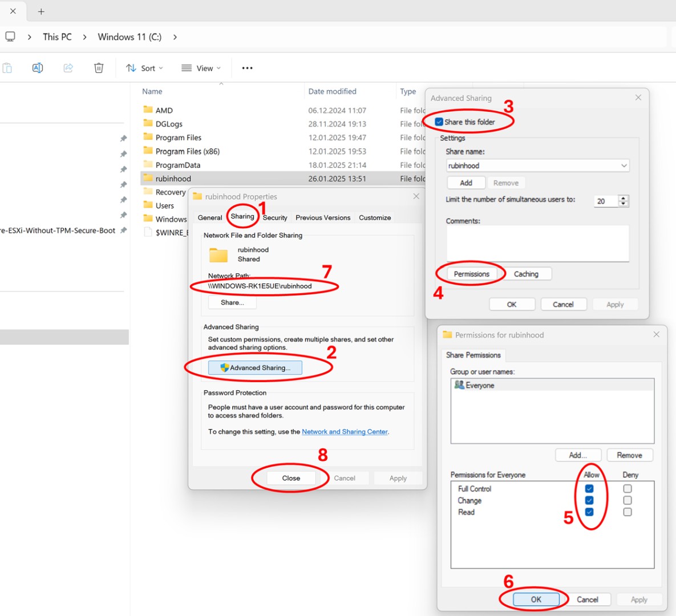The image size is (676, 616).
Task: Click the Permissions button in Advanced Sharing
Action: [472, 274]
